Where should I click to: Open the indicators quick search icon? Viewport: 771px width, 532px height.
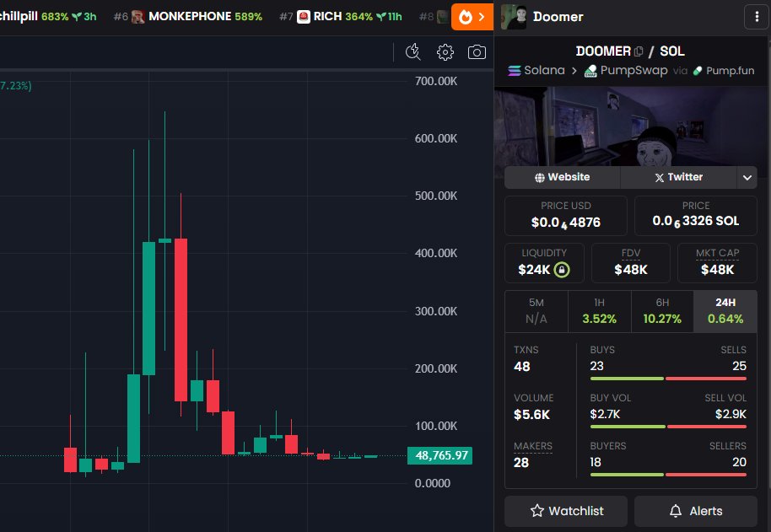click(413, 52)
